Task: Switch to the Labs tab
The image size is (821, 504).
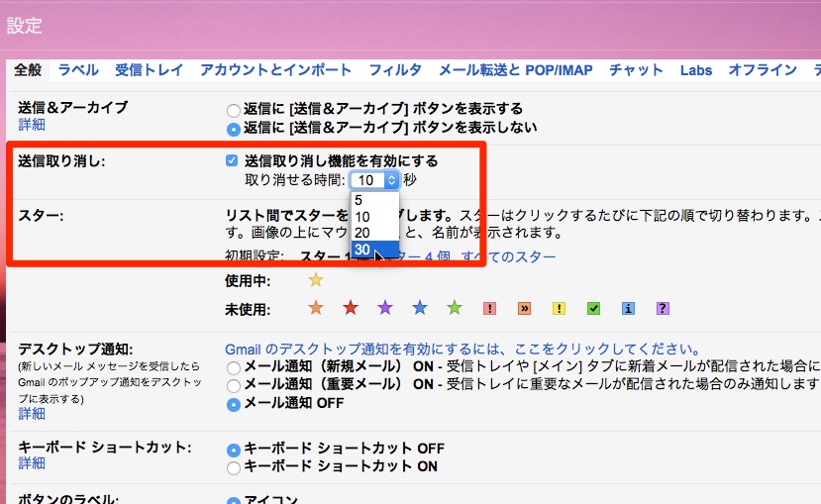Action: 695,70
